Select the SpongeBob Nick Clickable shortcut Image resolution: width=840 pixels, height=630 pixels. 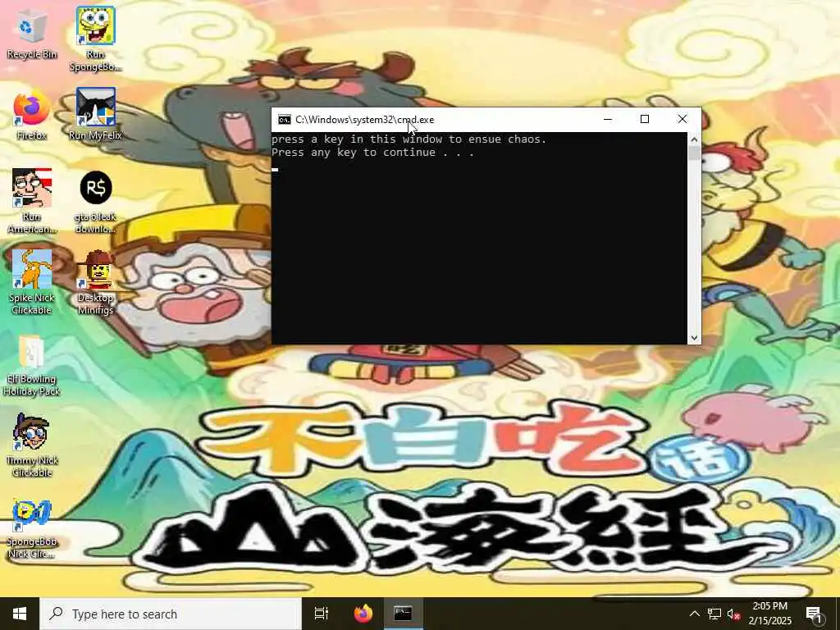pos(32,529)
